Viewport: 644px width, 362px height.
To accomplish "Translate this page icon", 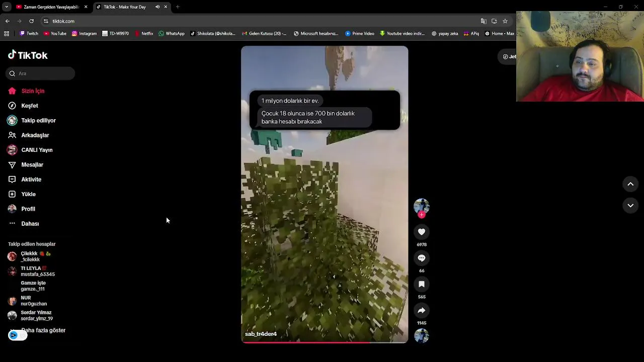I will [x=484, y=21].
